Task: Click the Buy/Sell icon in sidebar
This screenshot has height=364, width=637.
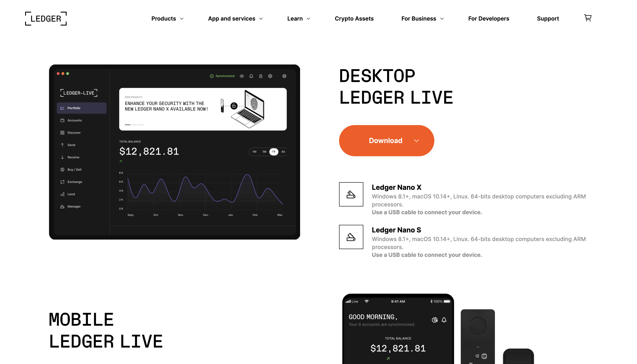Action: (63, 169)
